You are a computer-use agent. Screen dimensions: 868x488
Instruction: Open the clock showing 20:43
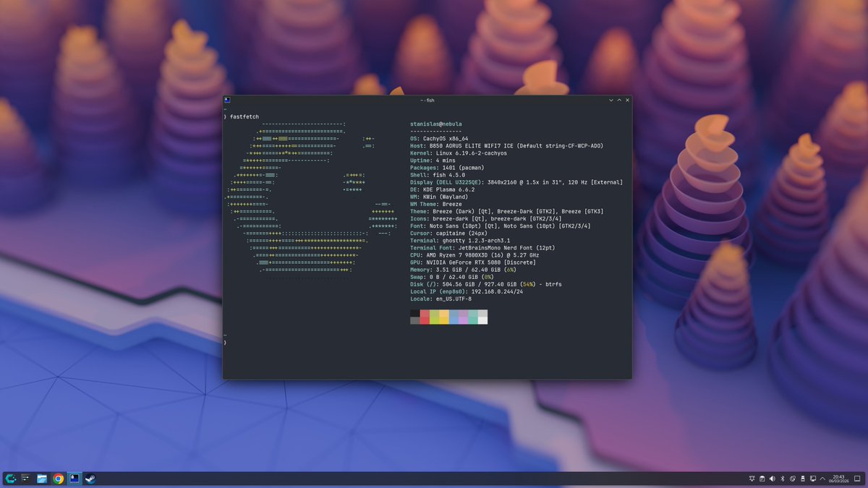click(838, 479)
